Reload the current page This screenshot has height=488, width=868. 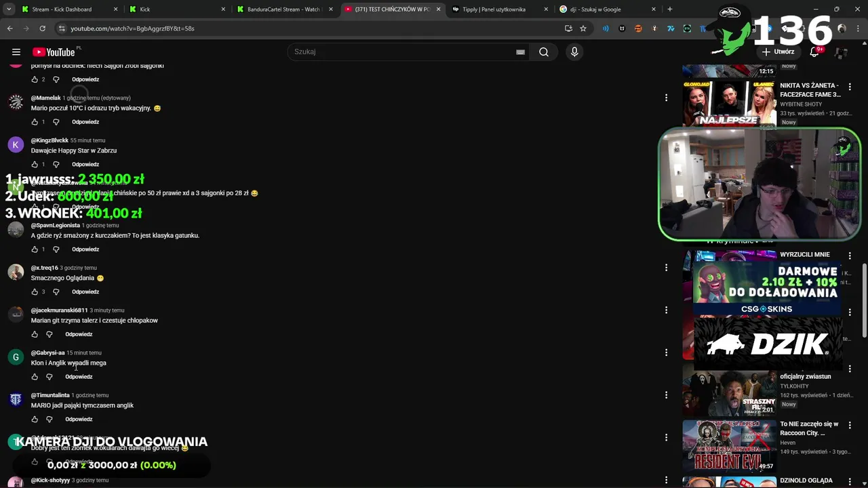(x=42, y=28)
